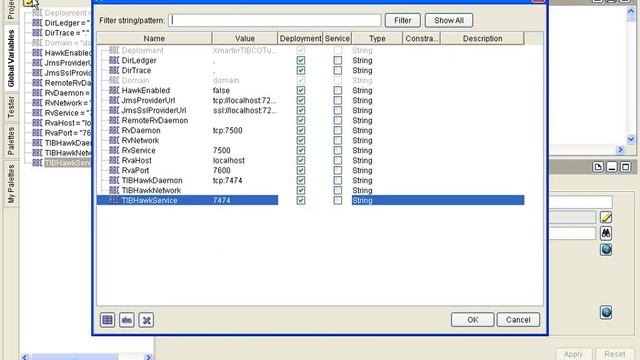The width and height of the screenshot is (640, 360).
Task: Click the Filter button
Action: pyautogui.click(x=402, y=20)
